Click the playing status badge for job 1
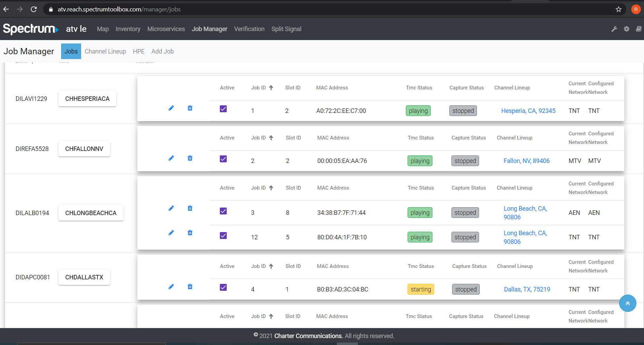644x345 pixels. pos(418,111)
